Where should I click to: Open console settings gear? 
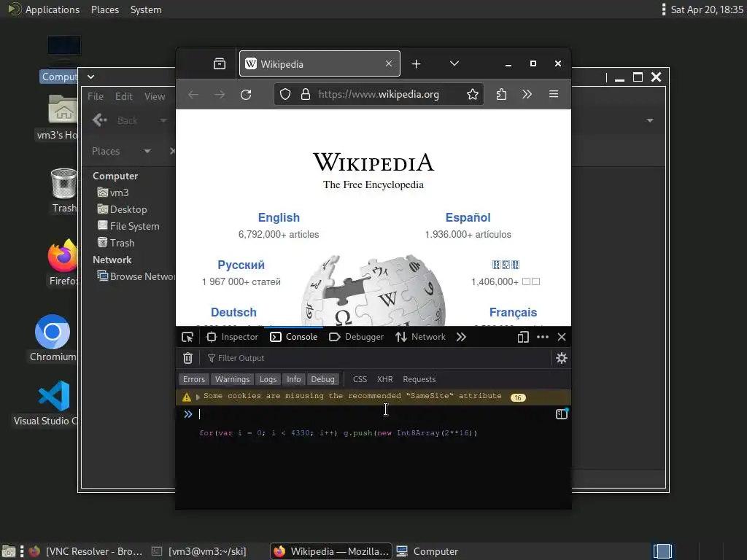pyautogui.click(x=562, y=358)
